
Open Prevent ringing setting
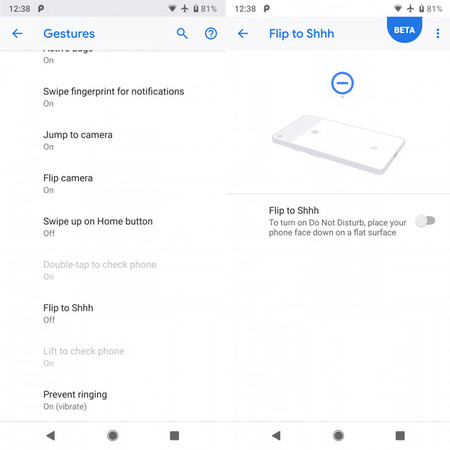click(113, 400)
